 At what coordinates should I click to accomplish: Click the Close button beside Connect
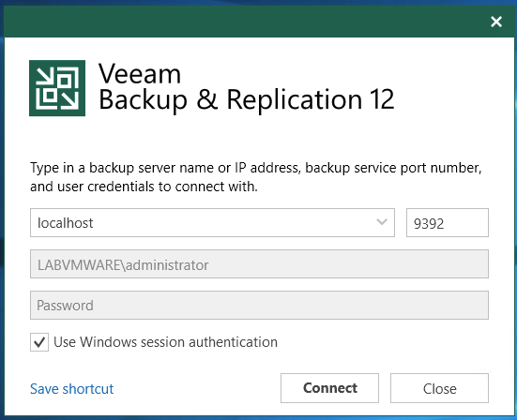439,388
